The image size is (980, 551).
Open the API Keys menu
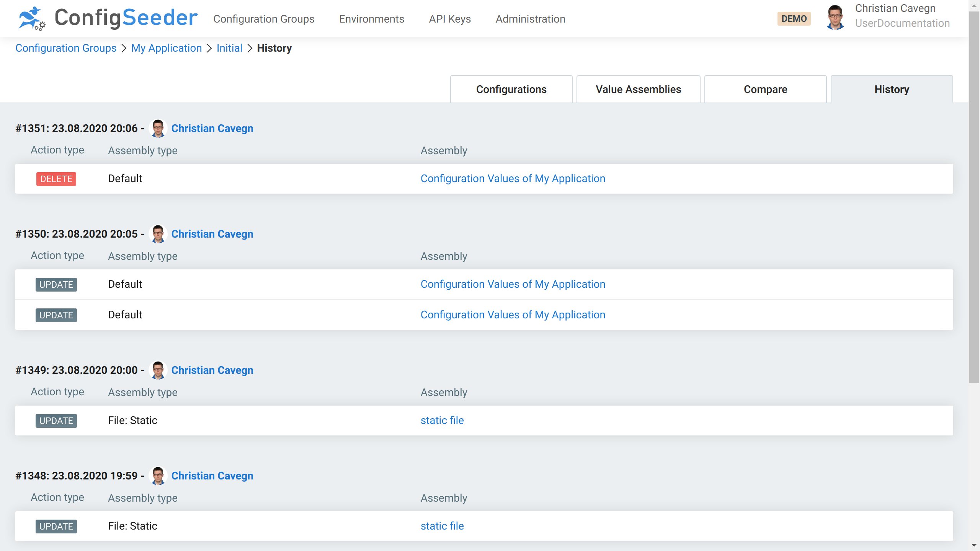tap(450, 19)
